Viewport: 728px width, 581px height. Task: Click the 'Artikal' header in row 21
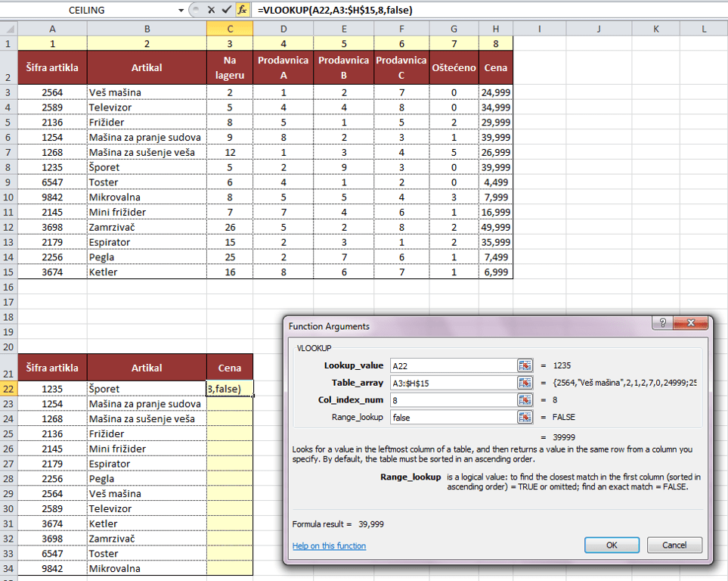coord(147,368)
